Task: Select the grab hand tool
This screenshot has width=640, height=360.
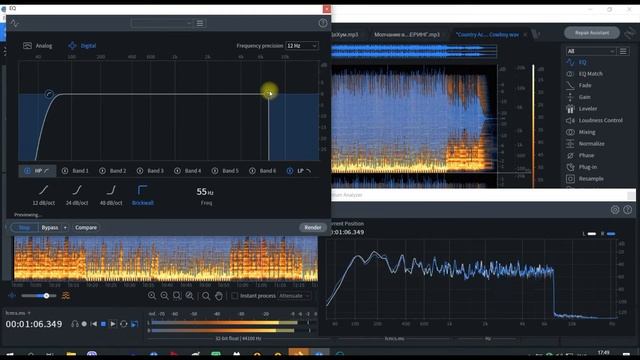Action: (219, 296)
